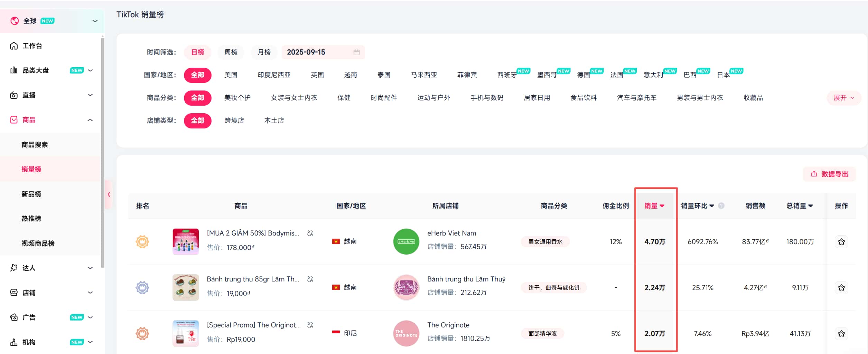This screenshot has height=354, width=868.
Task: Select 跨境店 store type filter
Action: [x=234, y=121]
